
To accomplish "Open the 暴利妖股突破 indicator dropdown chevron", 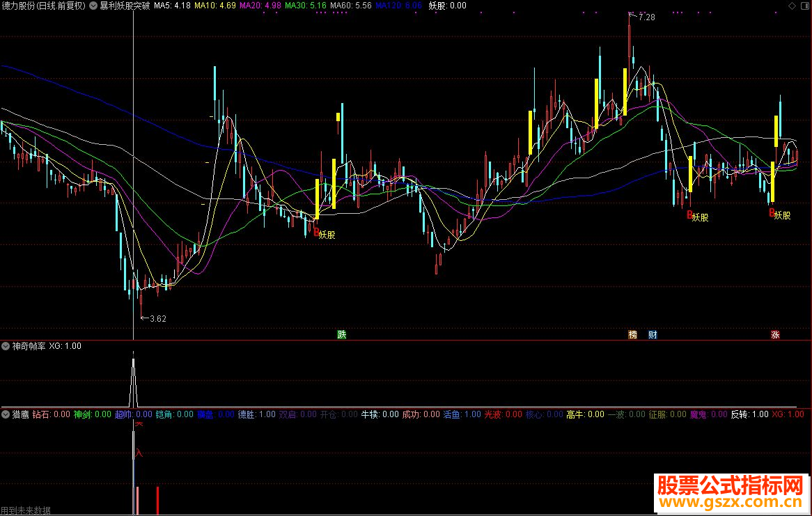I will click(x=93, y=6).
